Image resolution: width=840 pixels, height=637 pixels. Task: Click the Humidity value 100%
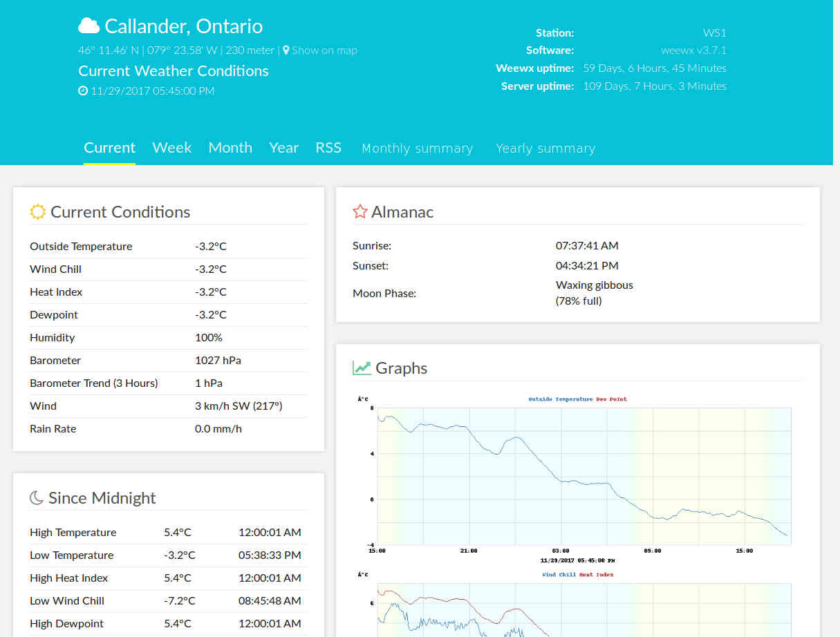click(209, 338)
